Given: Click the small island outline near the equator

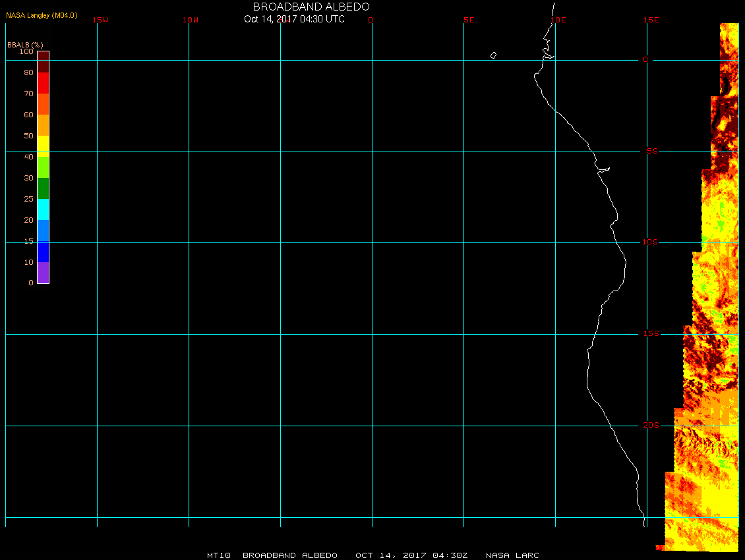Looking at the screenshot, I should [x=493, y=55].
